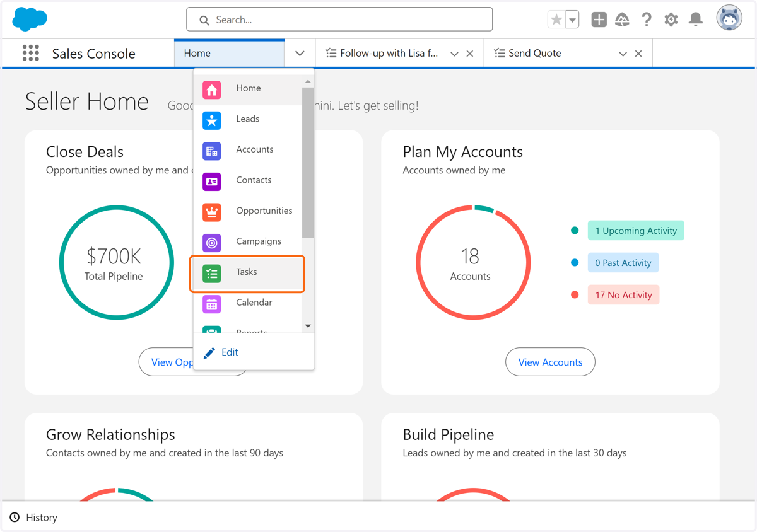This screenshot has width=757, height=532.
Task: Click the $700K Total Pipeline ring
Action: [117, 262]
